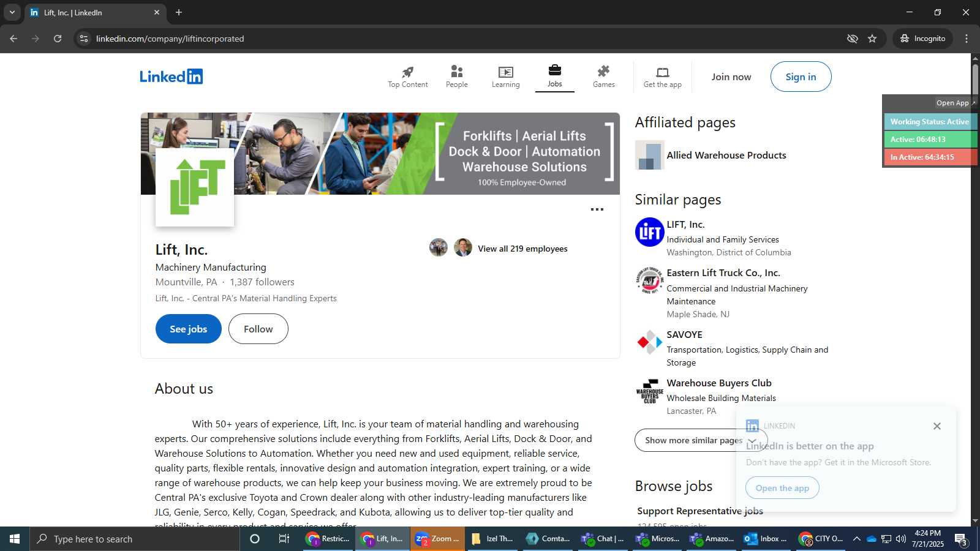Reload the page
Viewport: 980px width, 551px height.
(58, 39)
